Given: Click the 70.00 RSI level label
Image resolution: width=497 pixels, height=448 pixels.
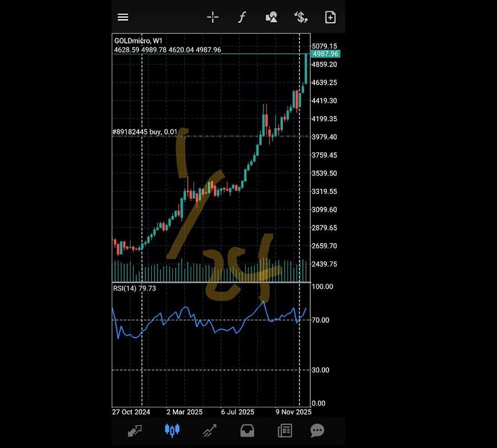Looking at the screenshot, I should pos(321,320).
